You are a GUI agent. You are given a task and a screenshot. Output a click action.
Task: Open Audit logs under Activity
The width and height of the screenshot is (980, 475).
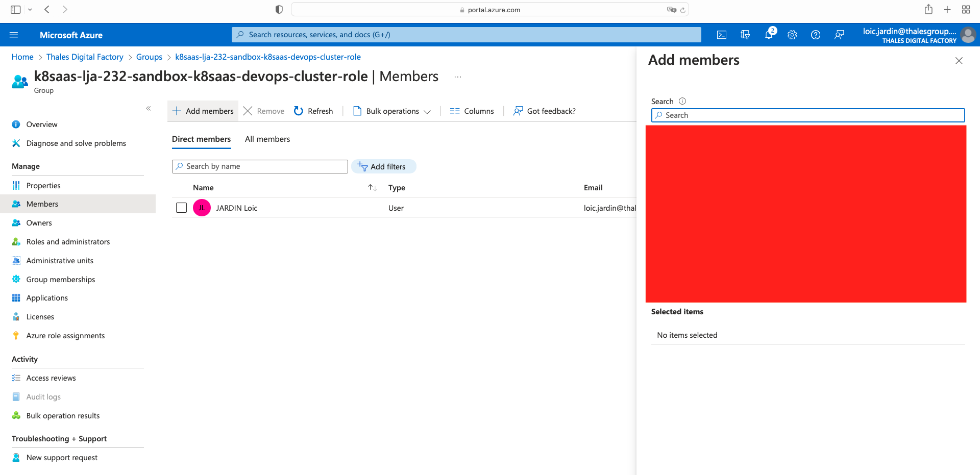[43, 397]
